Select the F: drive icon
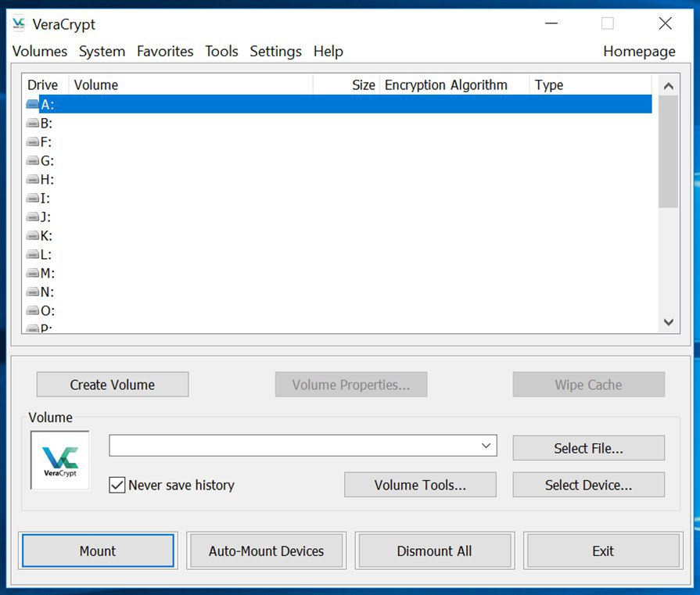700x595 pixels. [x=32, y=142]
